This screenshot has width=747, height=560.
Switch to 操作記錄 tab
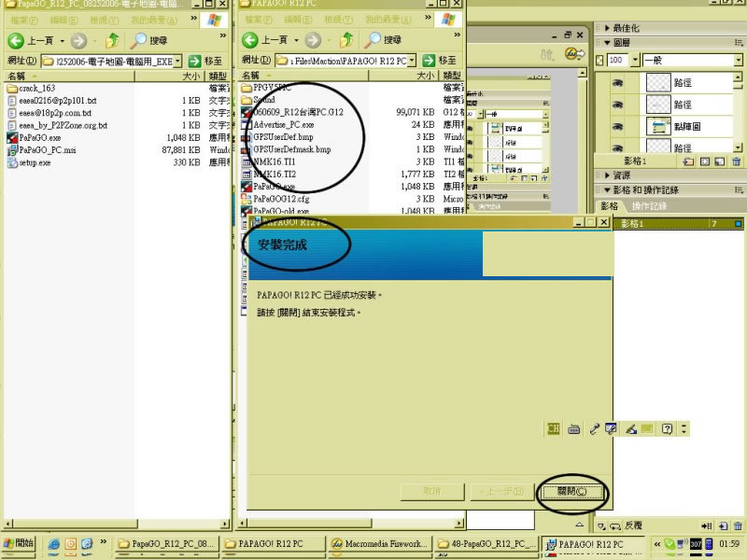[649, 206]
